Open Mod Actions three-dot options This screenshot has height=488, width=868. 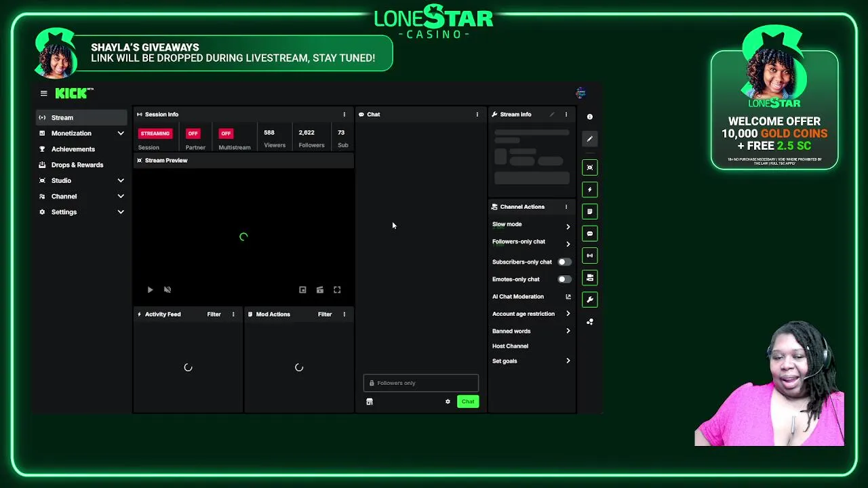point(344,314)
